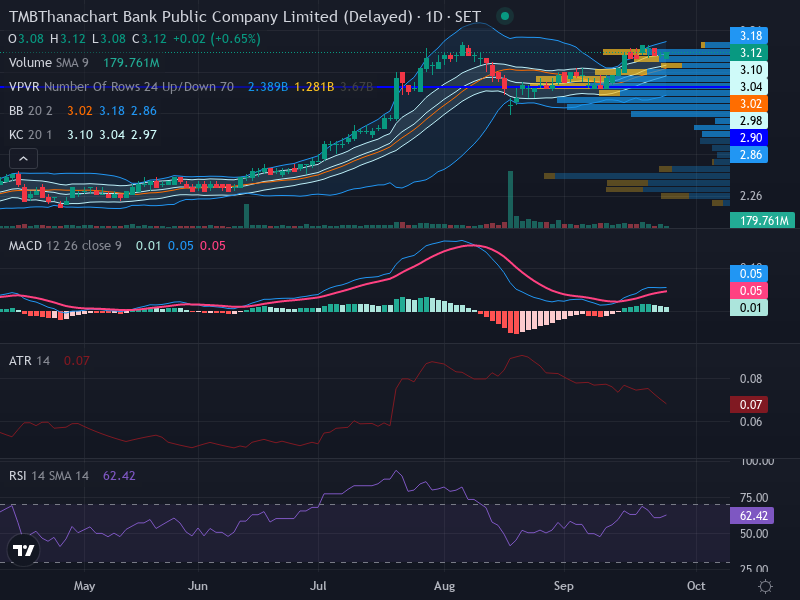Select the KC 20 1 indicator label
The image size is (800, 600).
coord(31,135)
